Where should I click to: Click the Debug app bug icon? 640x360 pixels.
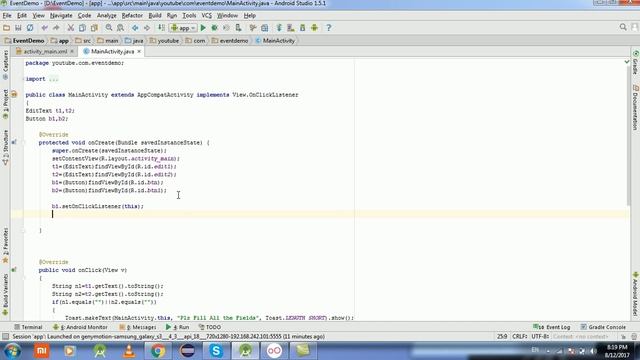point(214,28)
